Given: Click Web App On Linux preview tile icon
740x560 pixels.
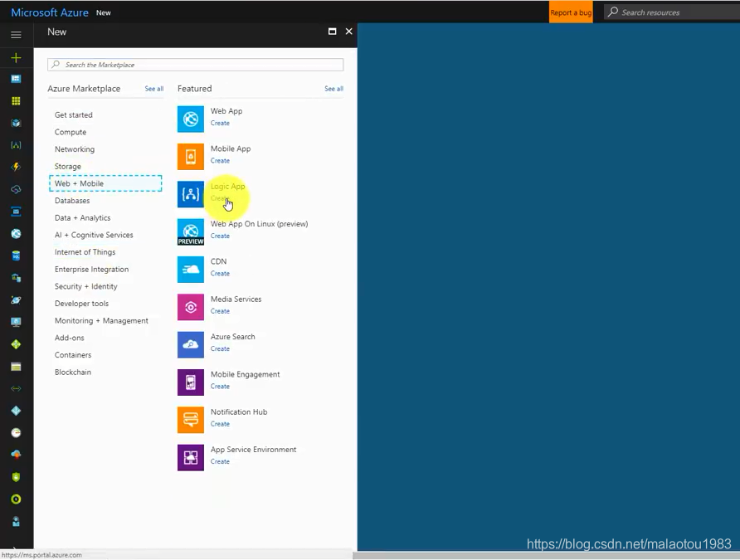Looking at the screenshot, I should (191, 231).
